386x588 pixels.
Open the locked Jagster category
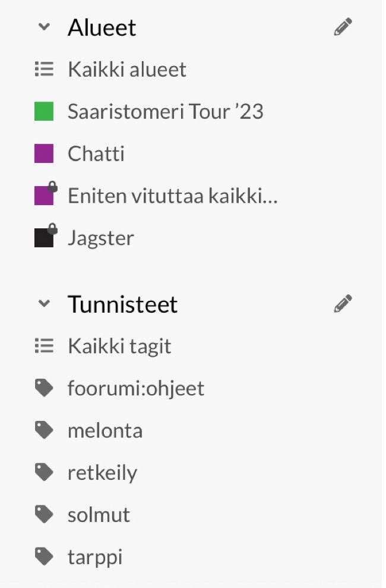101,238
